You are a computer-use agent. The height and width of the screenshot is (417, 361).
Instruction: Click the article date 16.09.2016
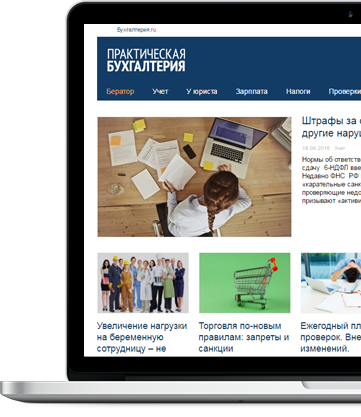point(316,148)
